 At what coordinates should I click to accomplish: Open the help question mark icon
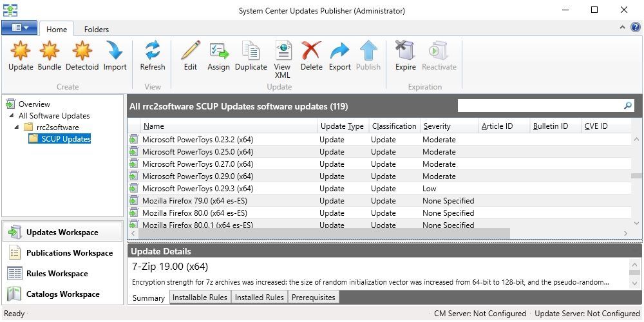pos(636,28)
